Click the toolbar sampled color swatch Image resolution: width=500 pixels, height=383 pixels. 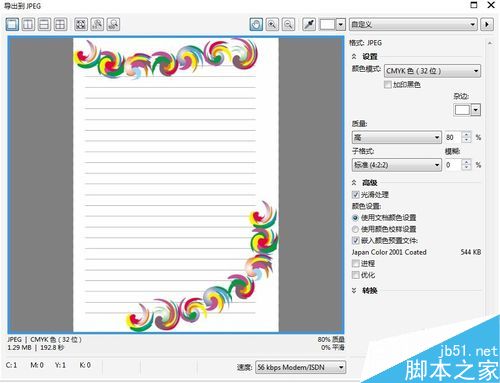click(328, 24)
